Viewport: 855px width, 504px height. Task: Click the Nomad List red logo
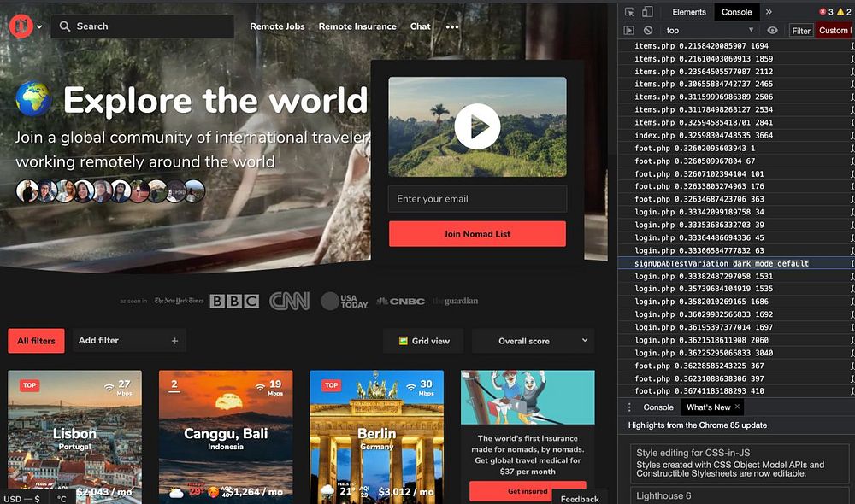tap(21, 26)
